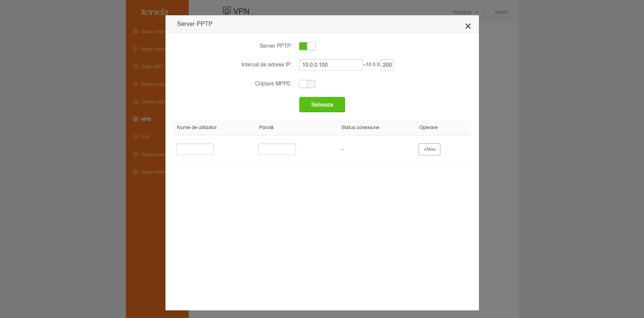The height and width of the screenshot is (318, 644).
Task: Focus the start IP address field
Action: tap(331, 65)
